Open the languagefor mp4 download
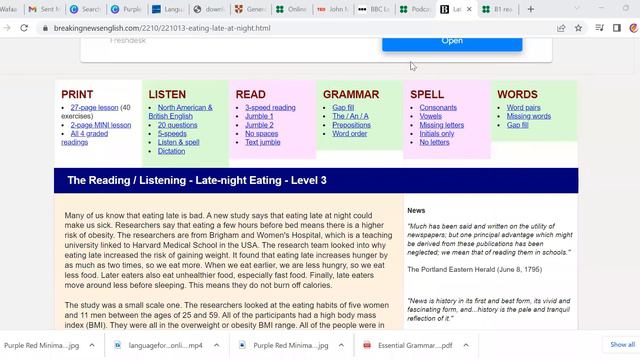Image resolution: width=640 pixels, height=360 pixels. [165, 345]
